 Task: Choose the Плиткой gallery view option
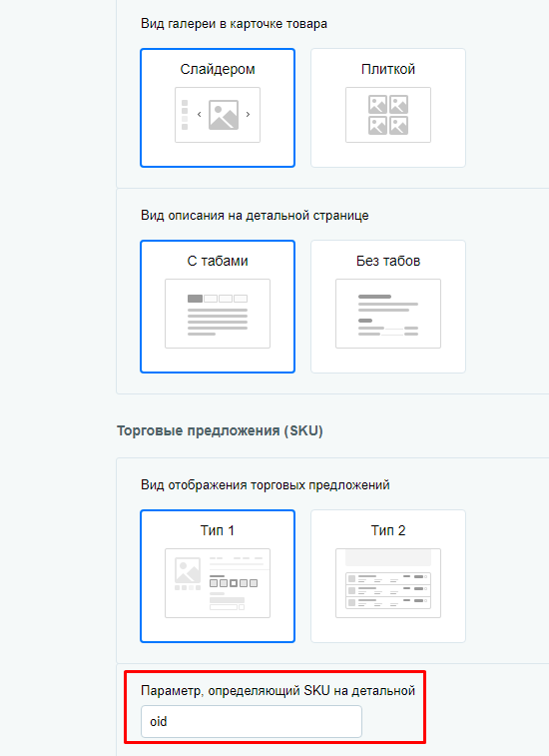tap(388, 108)
